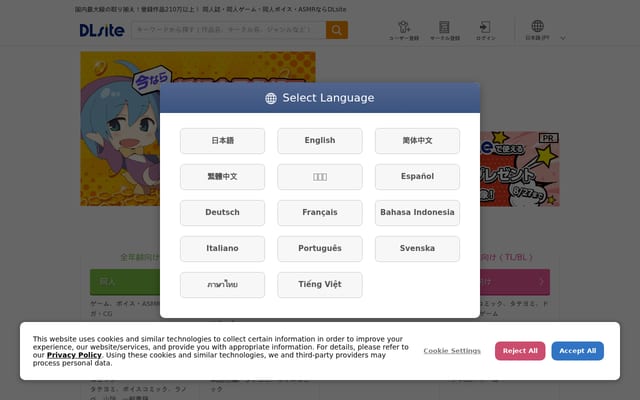Click the green 同人 category button
Screen dimensions: 640x400
(x=124, y=282)
